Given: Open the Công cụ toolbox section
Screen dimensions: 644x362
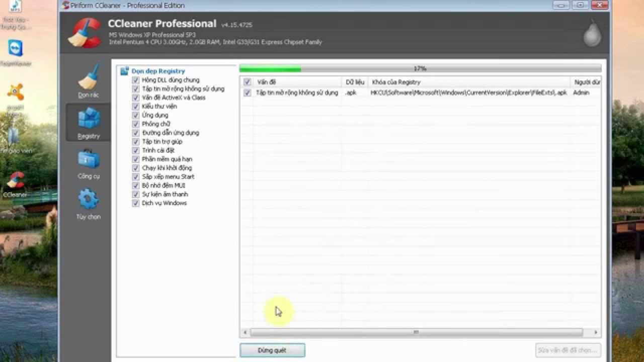Looking at the screenshot, I should pos(89,160).
